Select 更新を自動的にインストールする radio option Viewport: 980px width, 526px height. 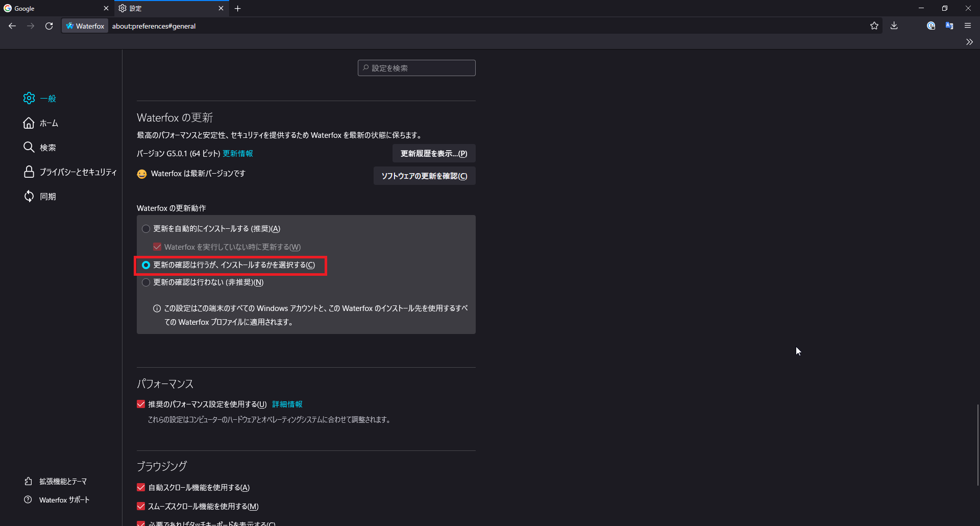click(146, 229)
